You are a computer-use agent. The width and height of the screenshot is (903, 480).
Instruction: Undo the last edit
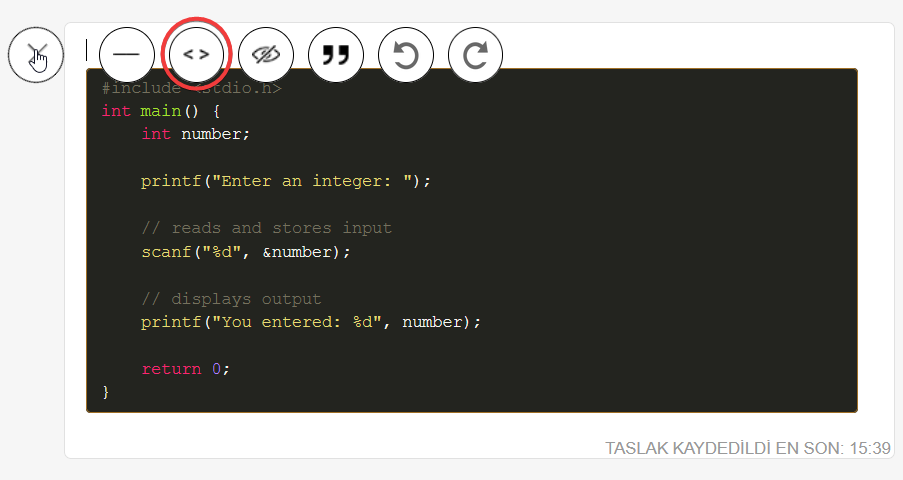click(x=405, y=55)
